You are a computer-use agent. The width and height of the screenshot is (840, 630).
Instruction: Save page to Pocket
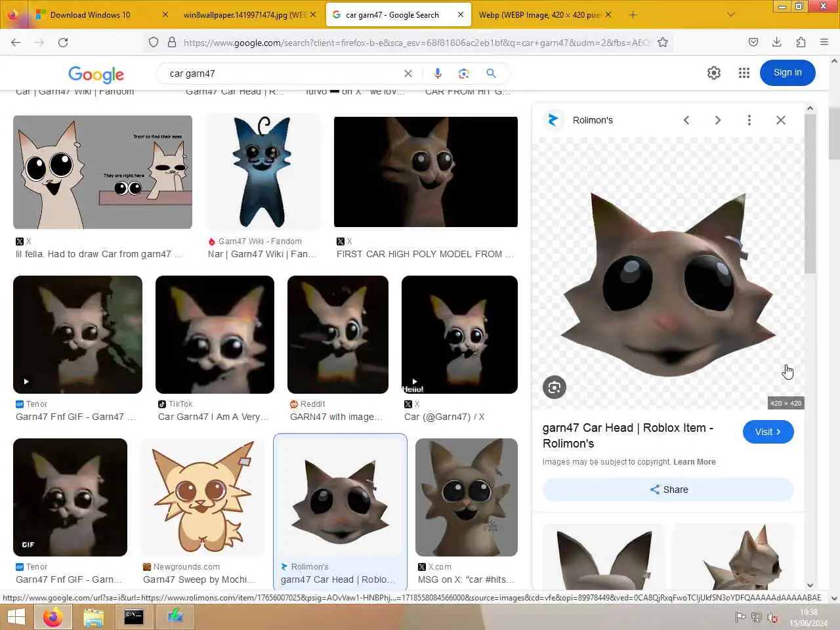(x=753, y=42)
